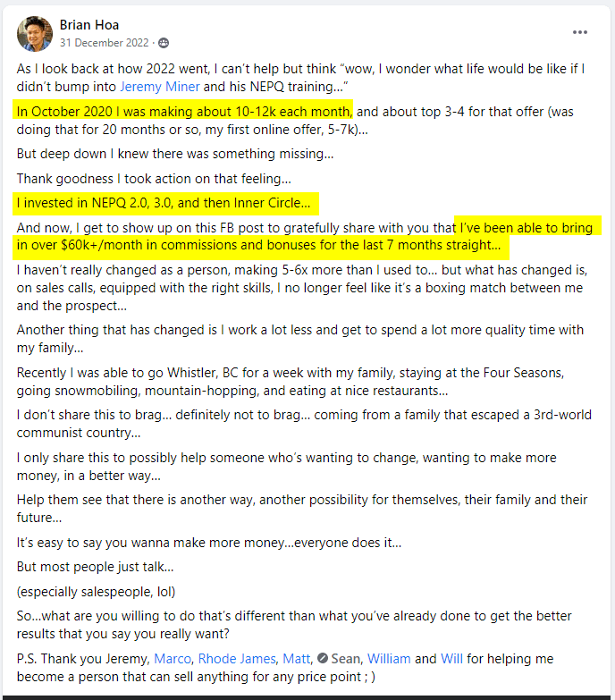Screen dimensions: 615x700
Task: Click the highlighted NEPQ 2.0, 3.0 line
Action: point(165,203)
